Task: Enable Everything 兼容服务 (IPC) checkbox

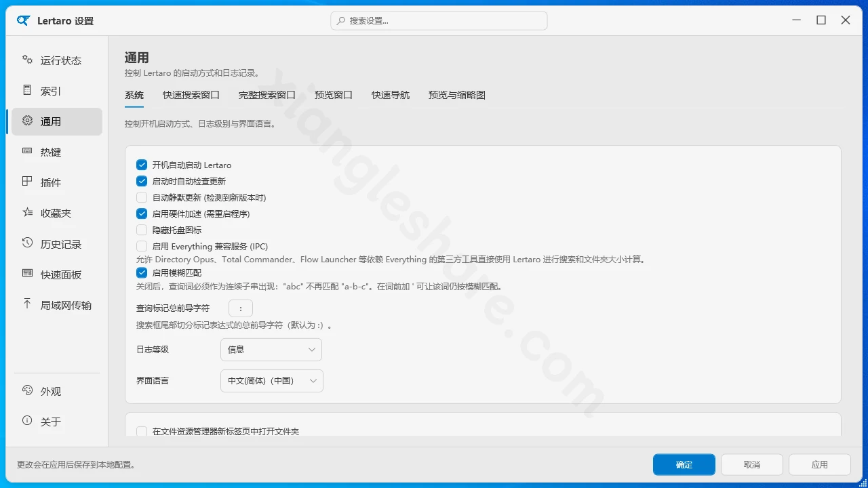Action: click(x=142, y=246)
